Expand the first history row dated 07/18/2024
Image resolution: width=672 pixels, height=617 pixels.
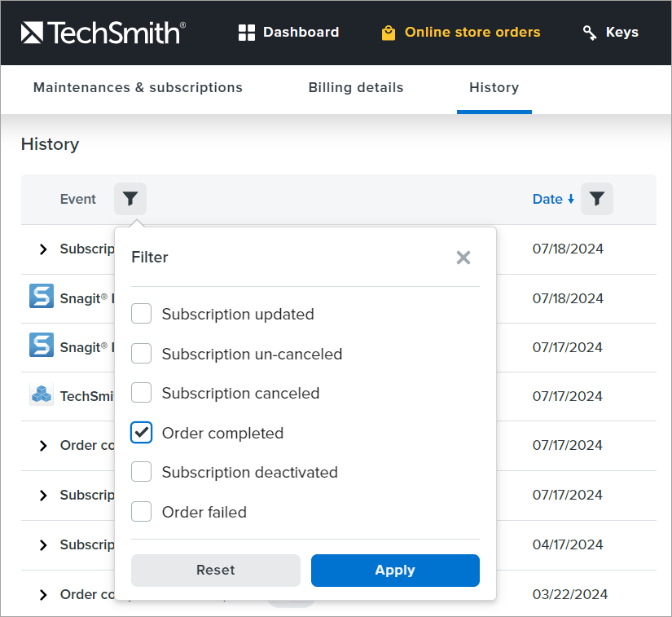44,249
